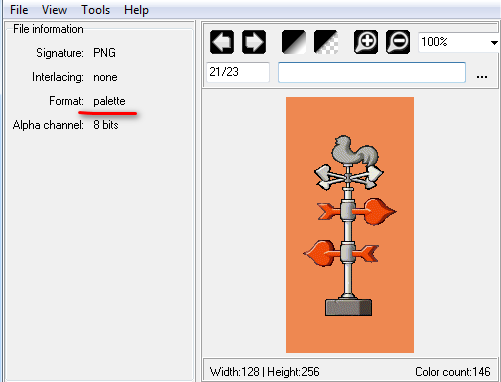Screen dimensions: 501x382
Task: Click the 21/23 image index field
Action: point(238,72)
